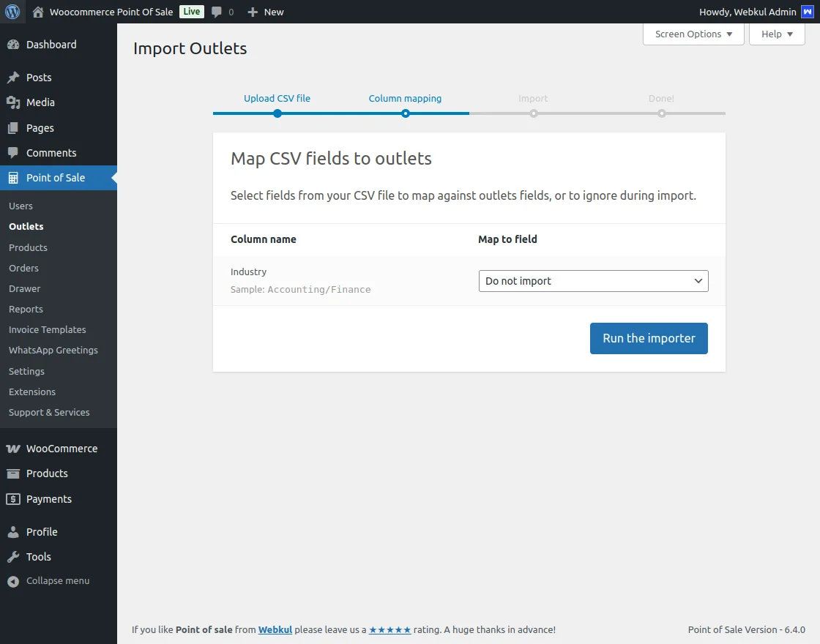Open the Map to field dropdown for Industry
Screen dimensions: 820x644
pos(593,281)
